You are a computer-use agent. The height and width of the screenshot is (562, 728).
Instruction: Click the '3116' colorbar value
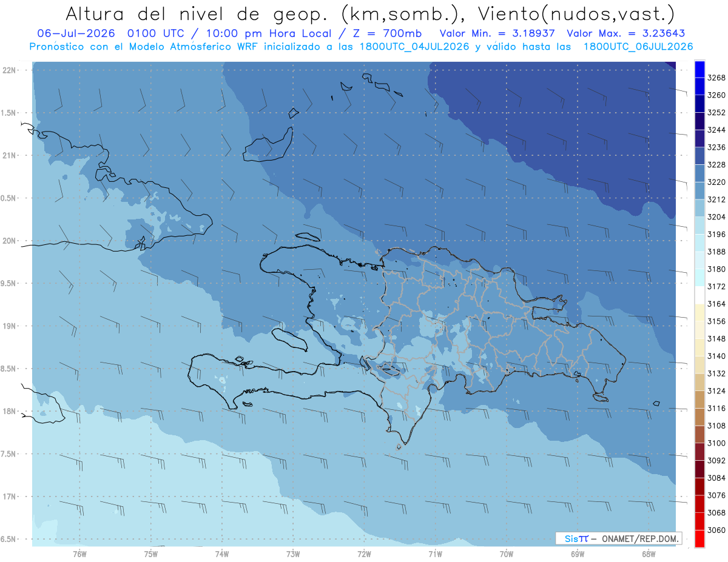click(x=716, y=408)
